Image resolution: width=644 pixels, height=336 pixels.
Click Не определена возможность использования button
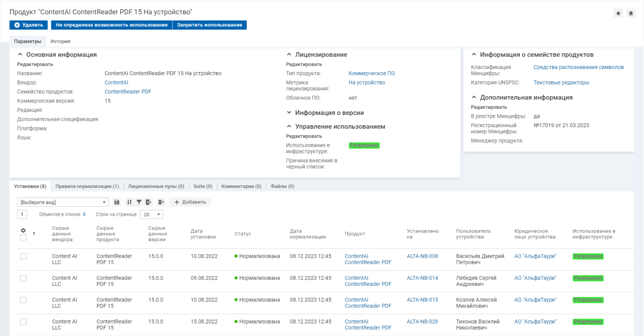[x=111, y=25]
